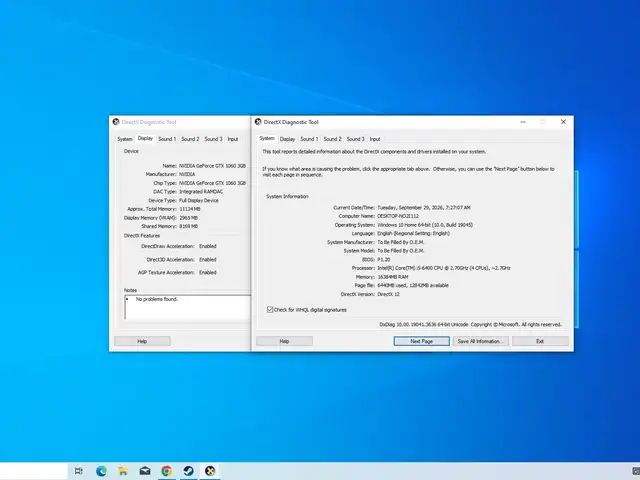Minimize the front DirectX Diagnostic Tool window

click(x=523, y=122)
